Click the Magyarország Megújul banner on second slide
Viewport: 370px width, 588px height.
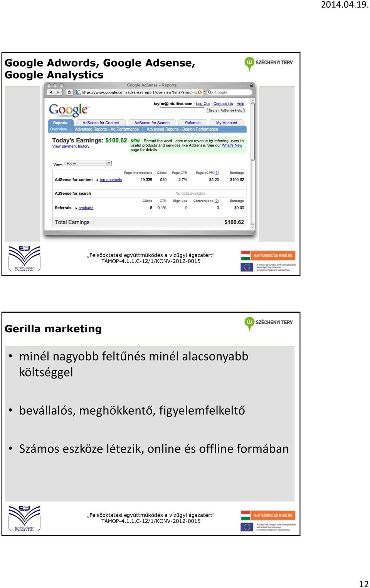point(267,515)
